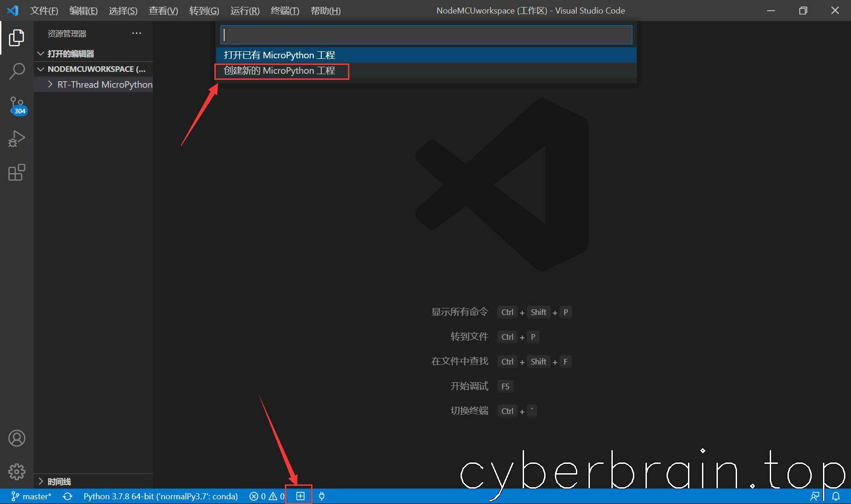
Task: Click the MicroPython create project plus icon
Action: coord(300,496)
